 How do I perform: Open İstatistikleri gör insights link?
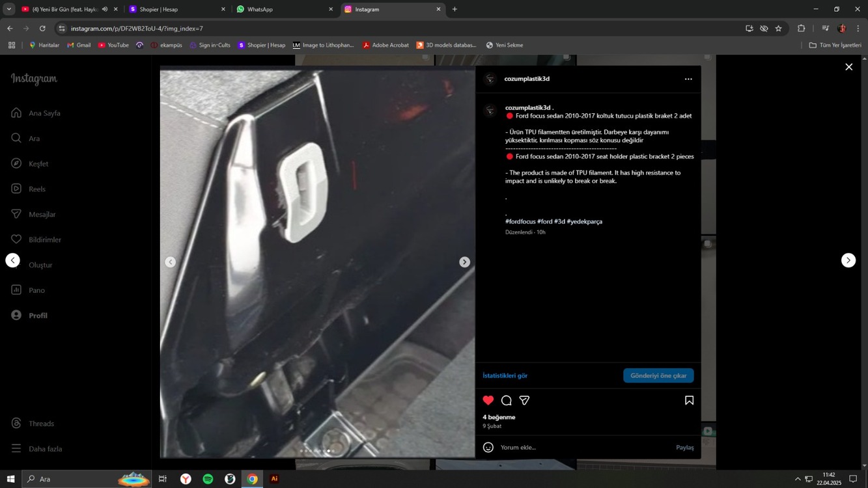505,375
